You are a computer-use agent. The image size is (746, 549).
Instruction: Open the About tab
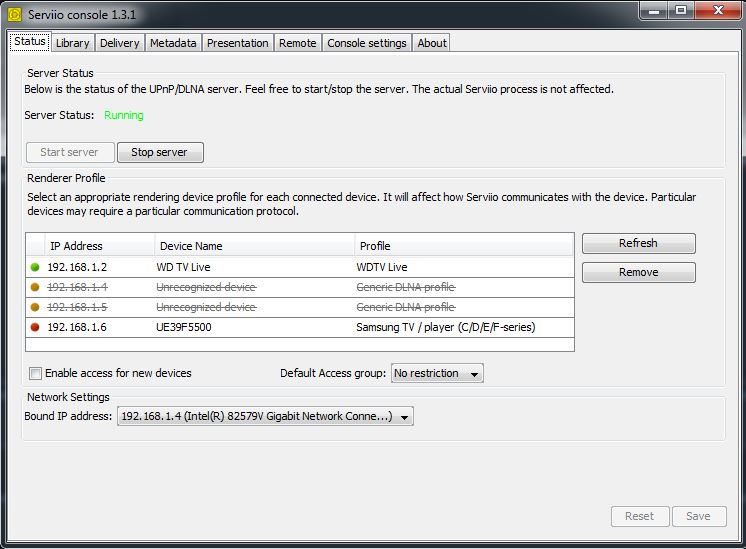click(x=432, y=43)
